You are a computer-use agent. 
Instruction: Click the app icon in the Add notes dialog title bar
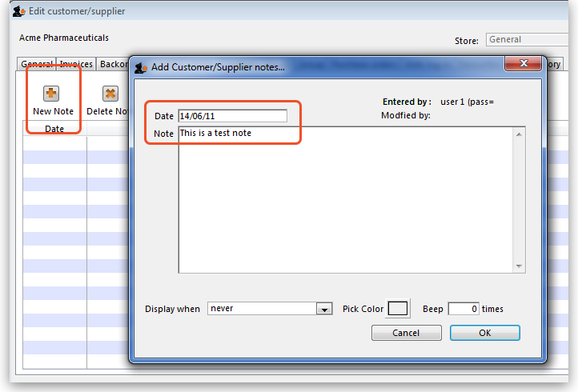[x=141, y=67]
